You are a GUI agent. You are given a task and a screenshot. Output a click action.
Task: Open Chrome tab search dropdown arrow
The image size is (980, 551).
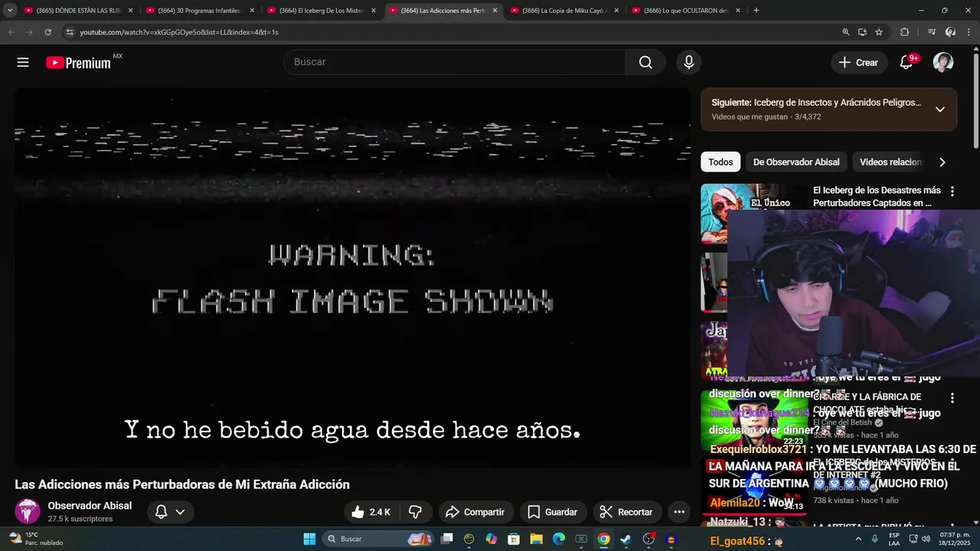point(10,11)
